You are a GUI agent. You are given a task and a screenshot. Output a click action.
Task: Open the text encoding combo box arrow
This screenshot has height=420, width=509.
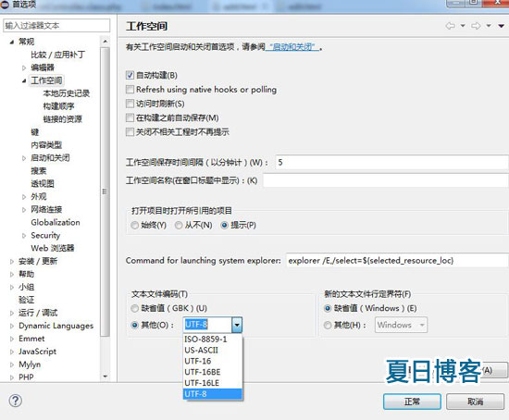pos(237,325)
